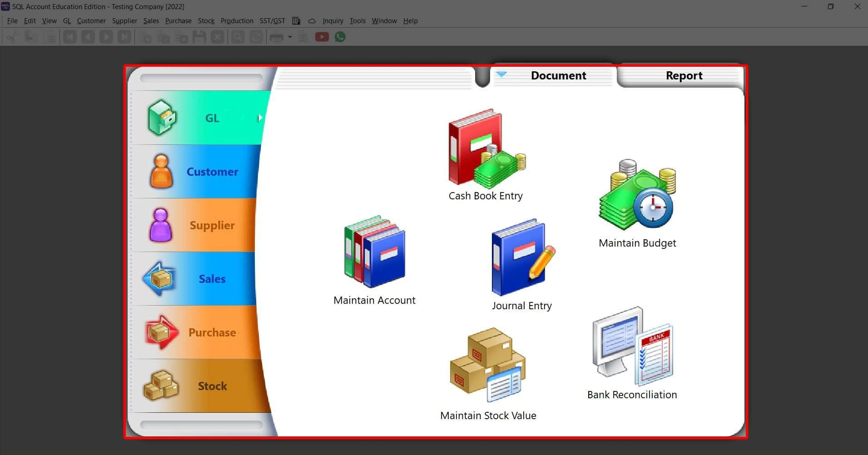This screenshot has width=868, height=455.
Task: Open the SST/GST menu
Action: tap(273, 21)
